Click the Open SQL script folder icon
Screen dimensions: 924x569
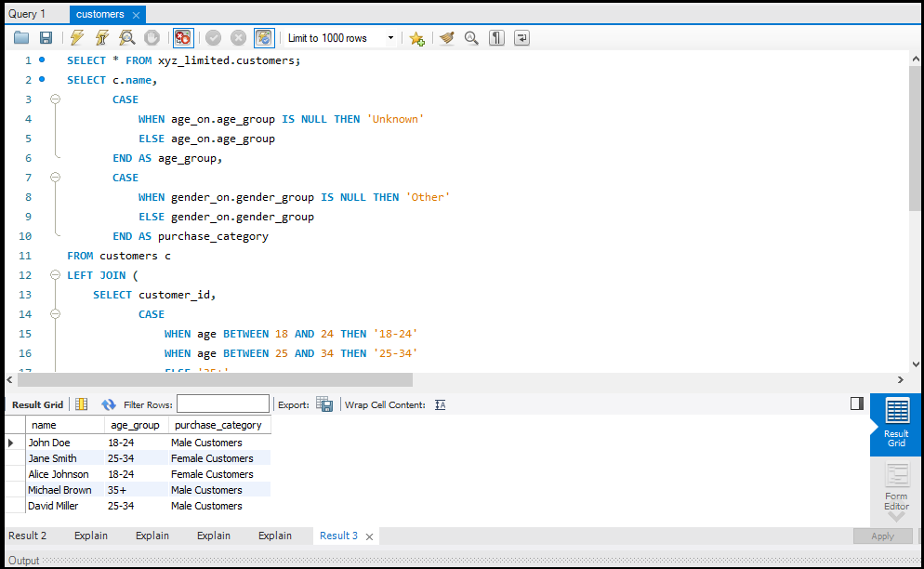[21, 38]
